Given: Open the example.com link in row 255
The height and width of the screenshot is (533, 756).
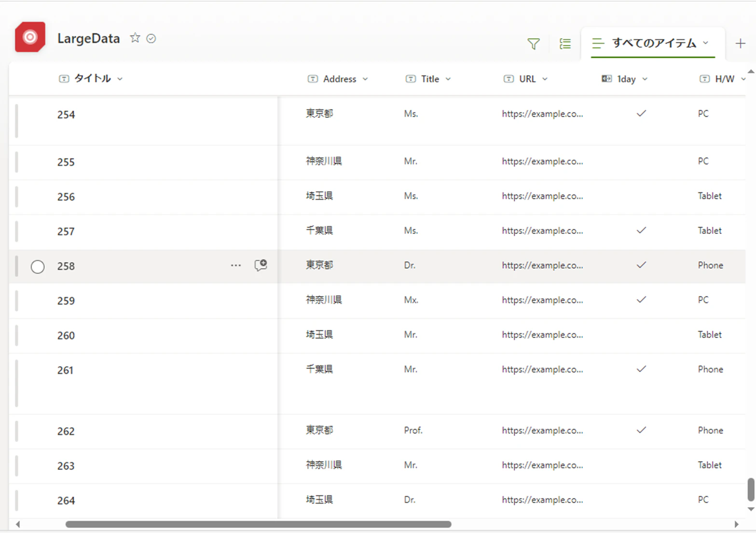Looking at the screenshot, I should point(542,161).
